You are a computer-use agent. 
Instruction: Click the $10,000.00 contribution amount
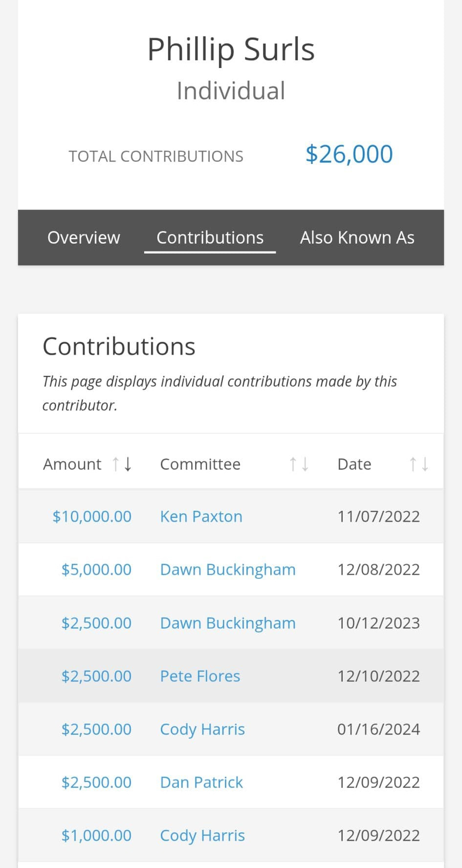(92, 517)
